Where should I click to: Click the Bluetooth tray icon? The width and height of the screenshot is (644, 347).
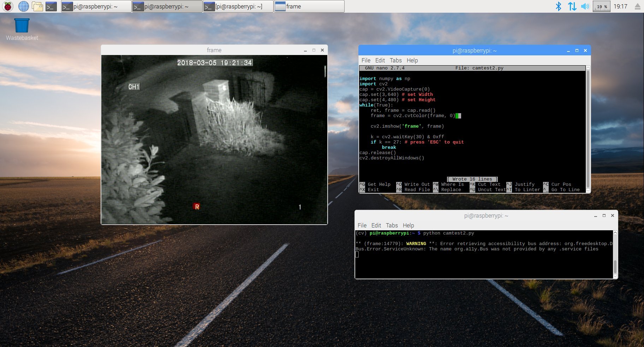point(558,6)
